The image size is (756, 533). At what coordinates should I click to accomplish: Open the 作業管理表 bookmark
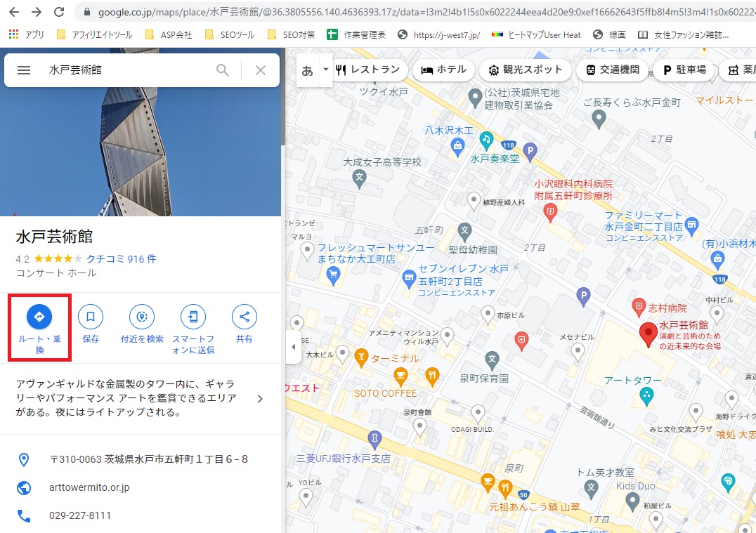[356, 34]
